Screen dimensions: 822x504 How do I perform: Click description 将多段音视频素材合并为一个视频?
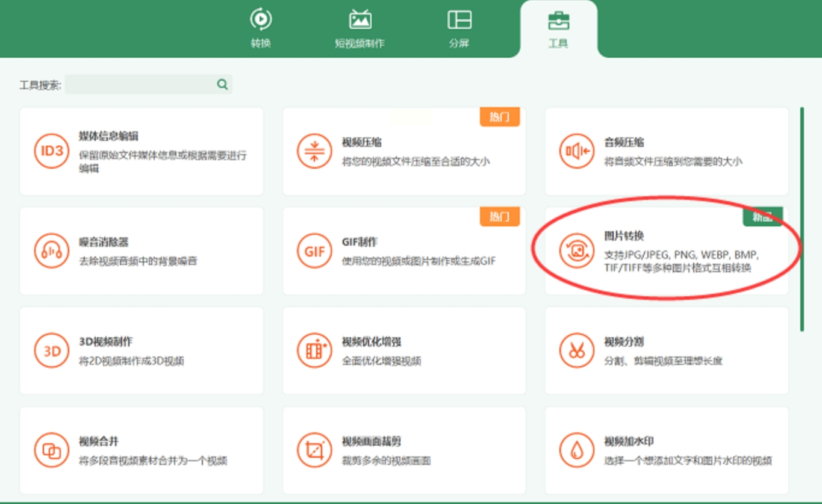[153, 461]
